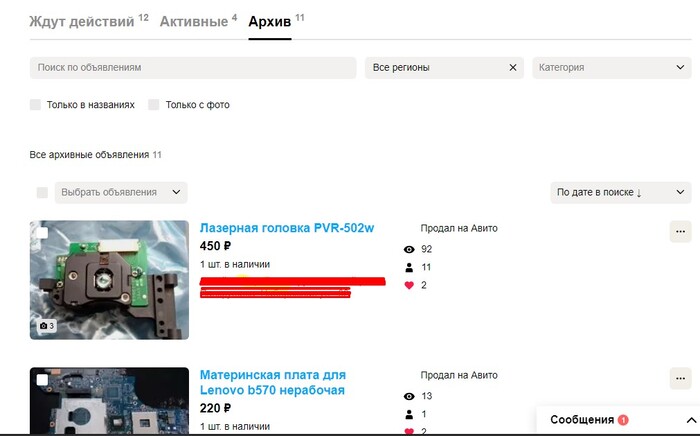This screenshot has width=700, height=436.
Task: Click views eye icon showing 92
Action: tap(409, 249)
